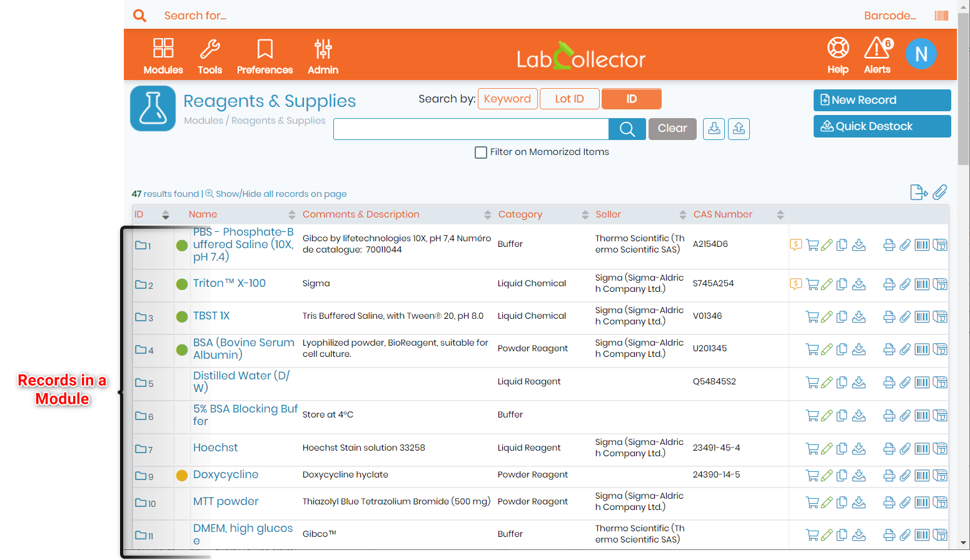Click the New Record button
The height and width of the screenshot is (560, 970).
click(882, 100)
